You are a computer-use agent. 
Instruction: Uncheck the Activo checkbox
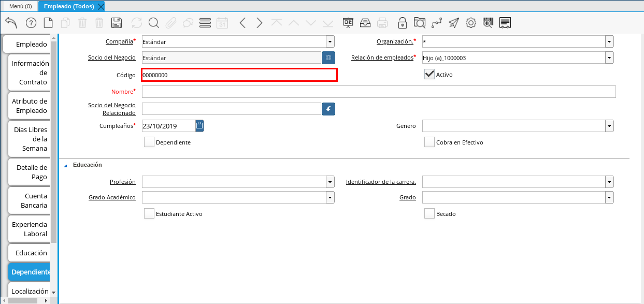(429, 74)
